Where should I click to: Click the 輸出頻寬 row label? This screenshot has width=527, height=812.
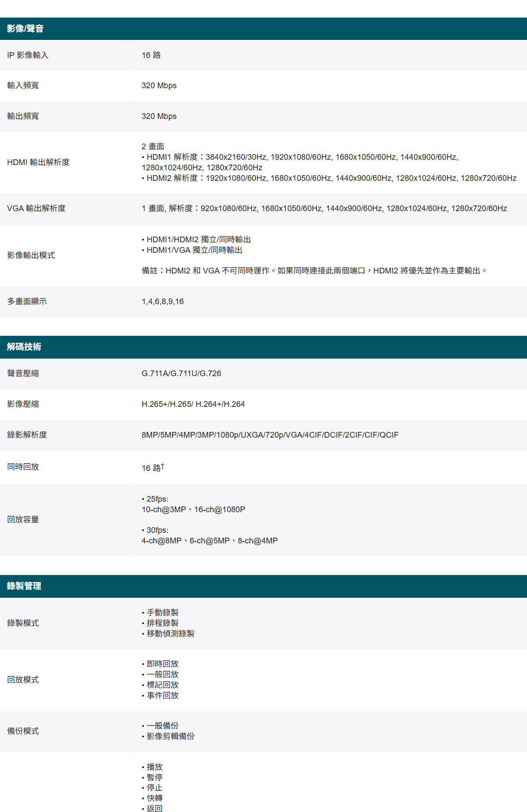coord(23,116)
